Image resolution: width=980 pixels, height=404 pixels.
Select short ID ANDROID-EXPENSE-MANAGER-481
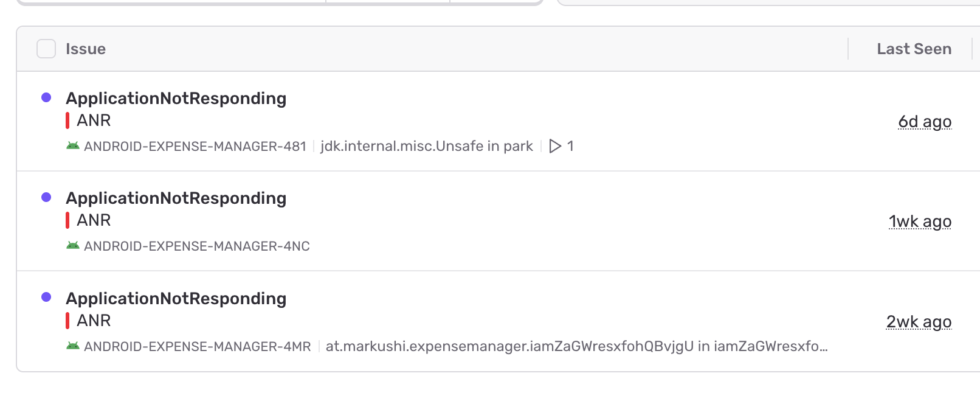pyautogui.click(x=195, y=147)
